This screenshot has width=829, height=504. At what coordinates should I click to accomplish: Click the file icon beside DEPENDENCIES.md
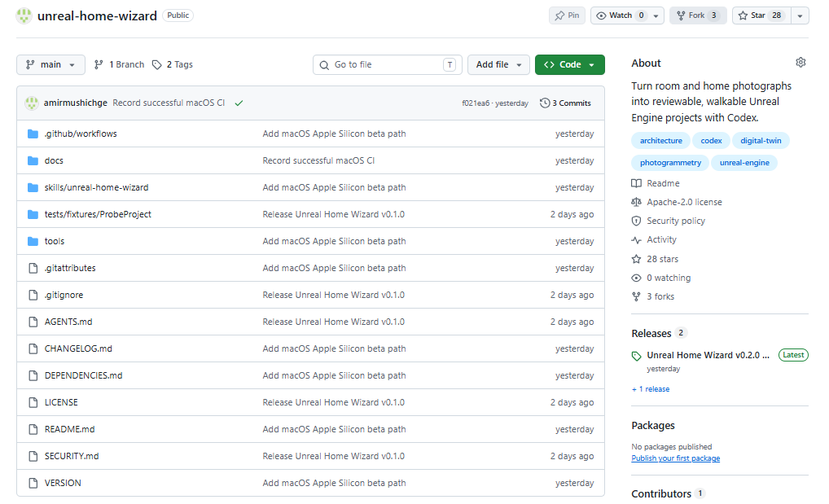point(33,375)
